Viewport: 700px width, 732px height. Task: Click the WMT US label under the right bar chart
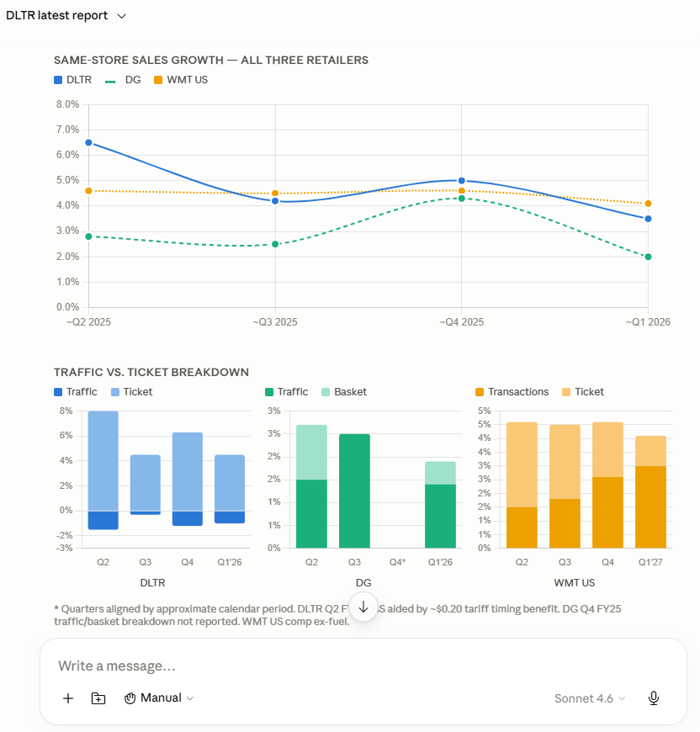pos(575,582)
